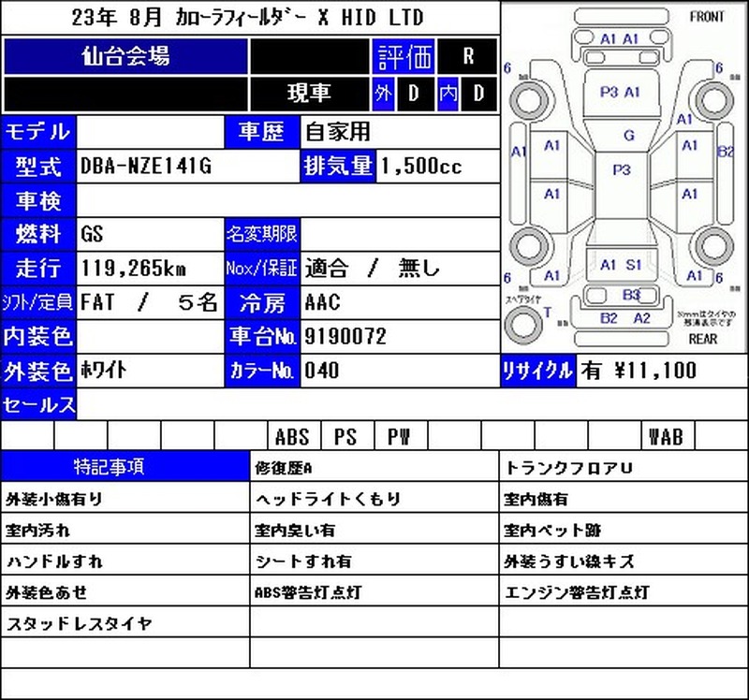Click the 現車 cell

[x=309, y=93]
